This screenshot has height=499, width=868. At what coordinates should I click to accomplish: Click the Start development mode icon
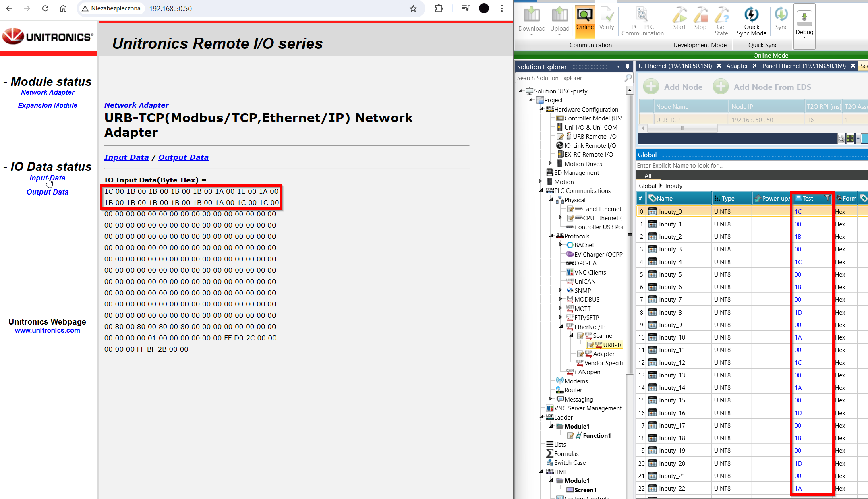[679, 19]
